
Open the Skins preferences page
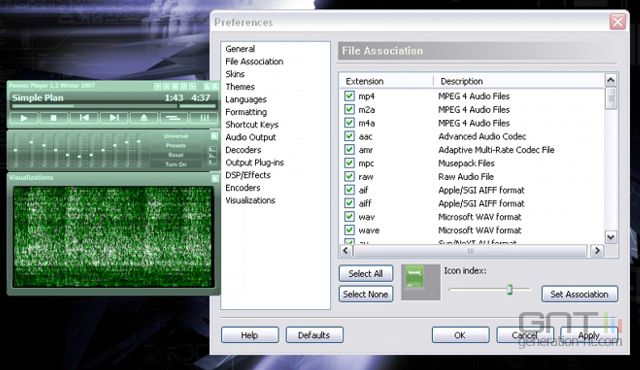235,74
